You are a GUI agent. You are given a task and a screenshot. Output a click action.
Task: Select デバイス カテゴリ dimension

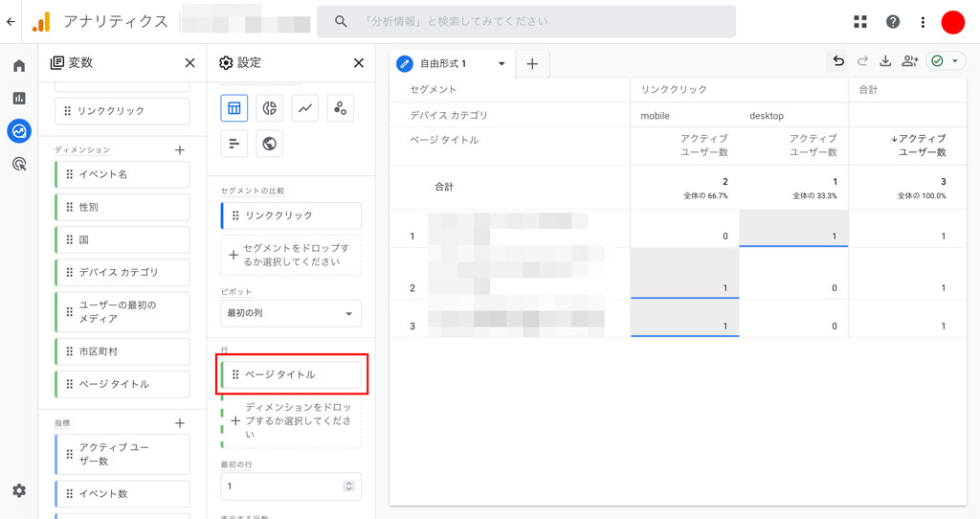point(122,273)
